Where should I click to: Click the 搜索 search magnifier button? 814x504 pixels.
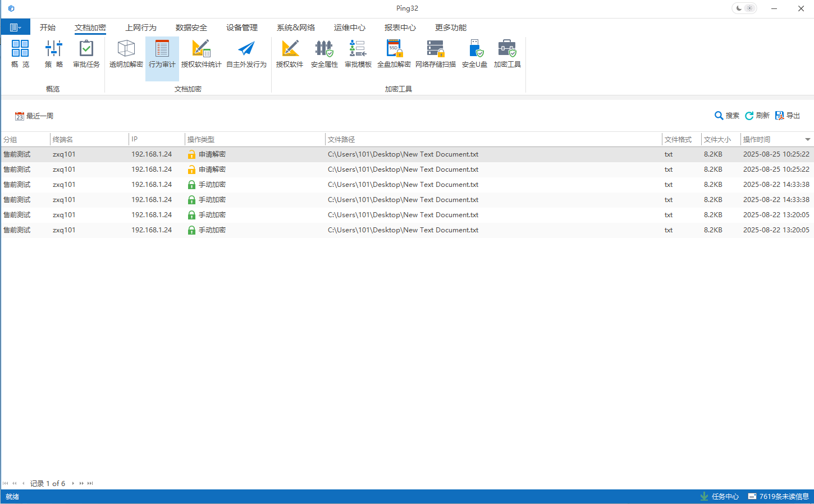pyautogui.click(x=727, y=116)
